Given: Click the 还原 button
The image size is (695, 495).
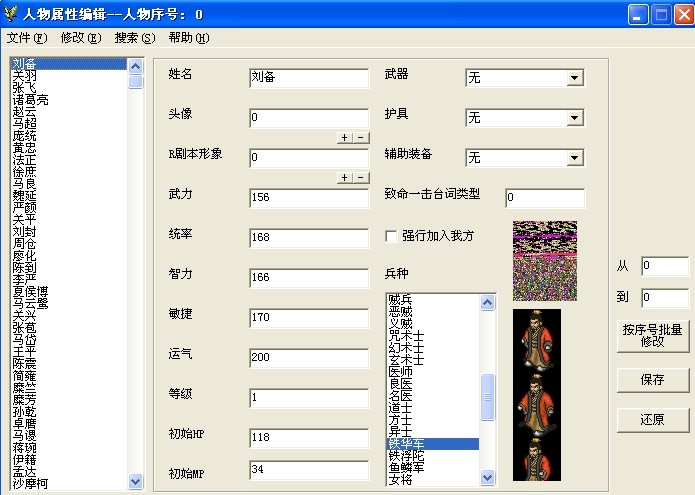Looking at the screenshot, I should point(652,419).
